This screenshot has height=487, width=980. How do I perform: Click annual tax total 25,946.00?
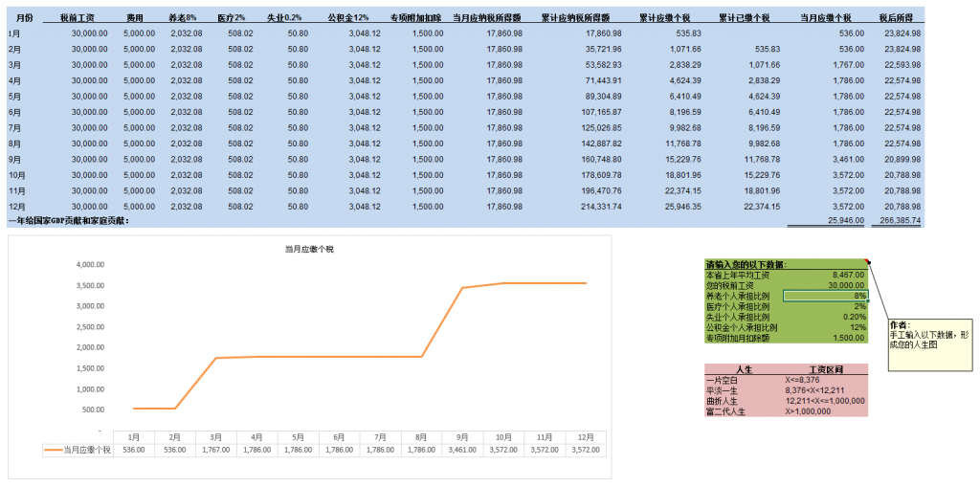click(x=846, y=220)
